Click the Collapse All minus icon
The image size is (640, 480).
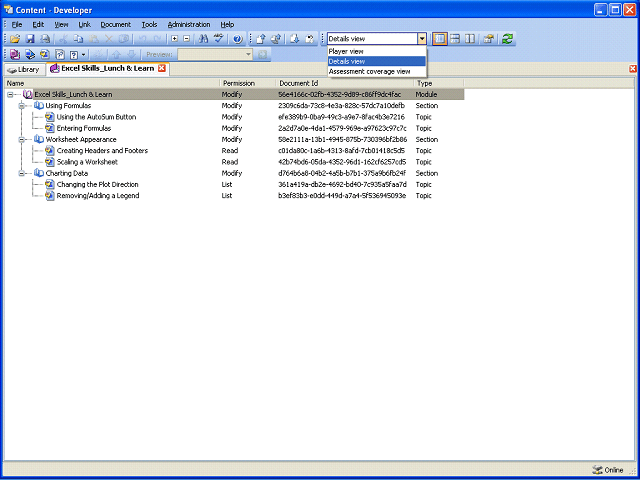[x=187, y=39]
